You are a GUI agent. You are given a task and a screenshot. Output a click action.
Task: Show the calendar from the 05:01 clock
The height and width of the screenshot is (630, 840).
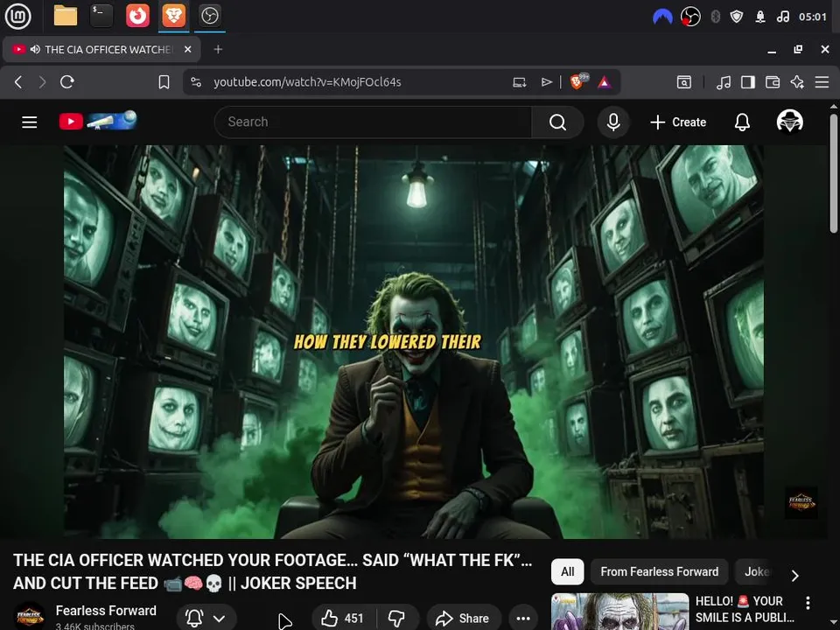(813, 17)
